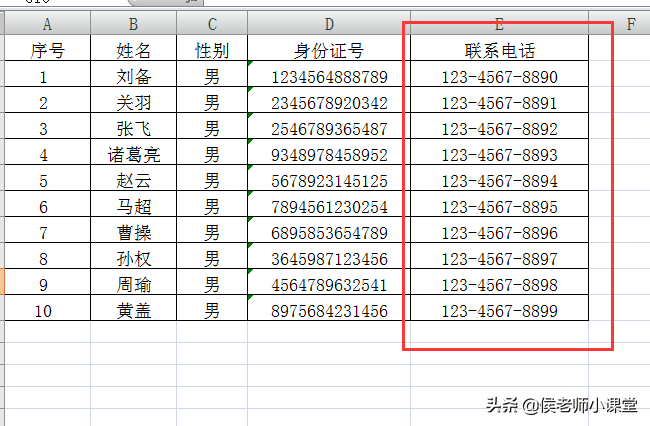Click ID number 7894561230254

pyautogui.click(x=329, y=204)
